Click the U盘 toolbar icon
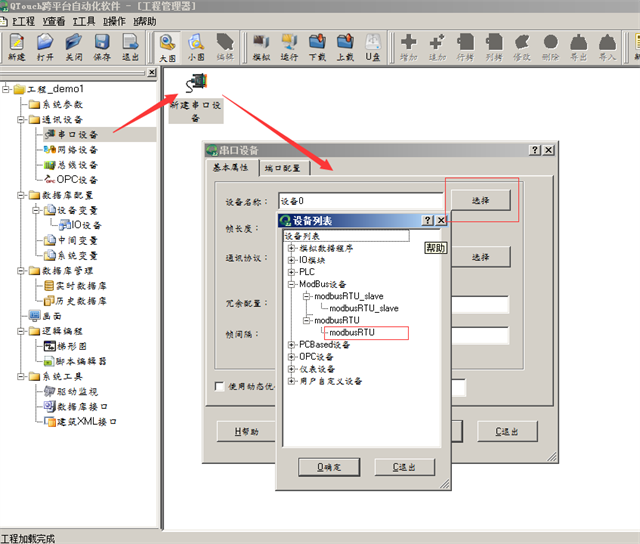Viewport: 640px width, 544px height. (373, 46)
